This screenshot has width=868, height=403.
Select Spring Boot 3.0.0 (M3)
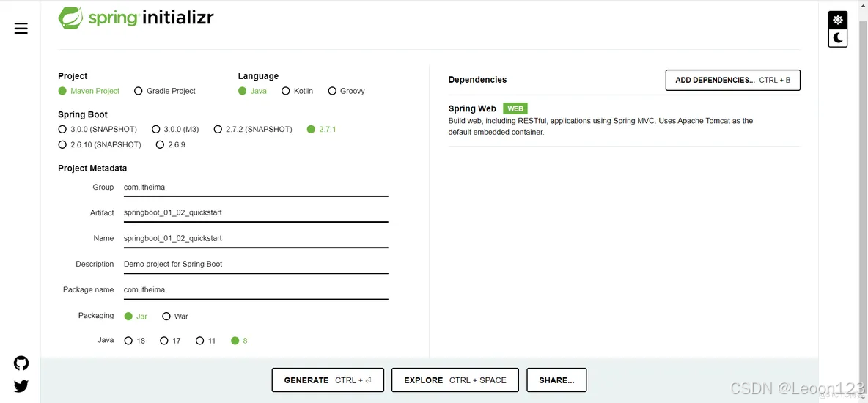click(175, 129)
